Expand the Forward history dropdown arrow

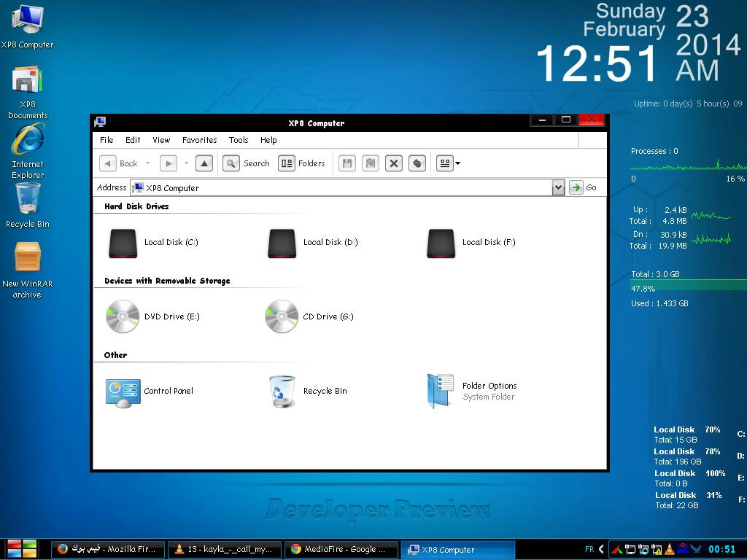[x=186, y=163]
